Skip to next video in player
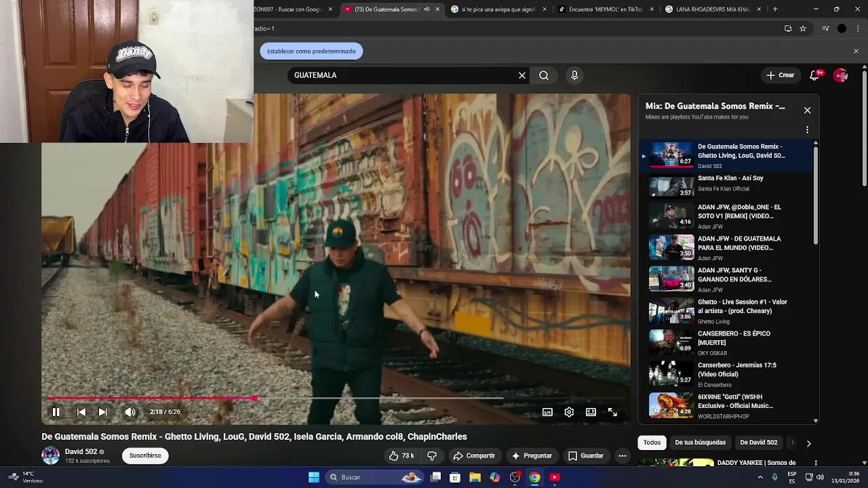Image resolution: width=868 pixels, height=488 pixels. click(x=103, y=412)
